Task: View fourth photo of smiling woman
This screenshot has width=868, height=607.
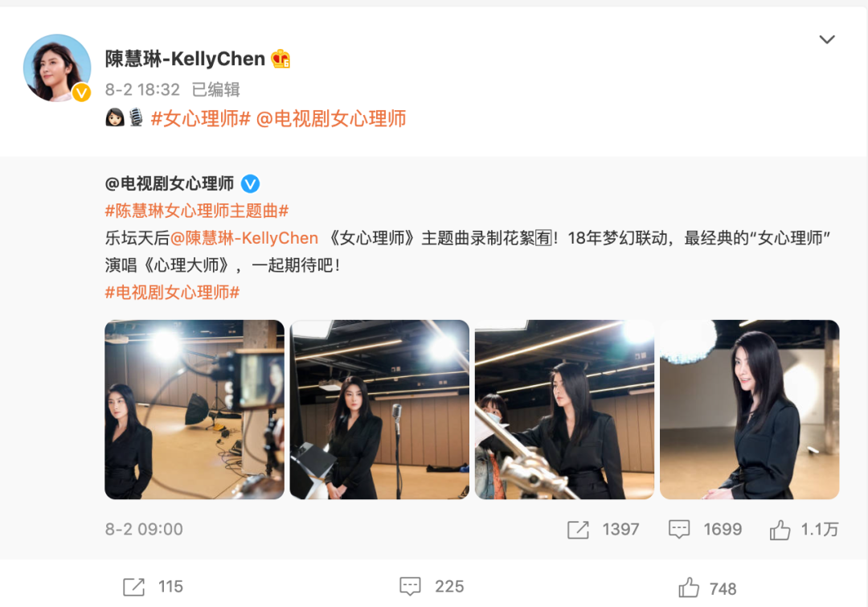Action: click(750, 409)
